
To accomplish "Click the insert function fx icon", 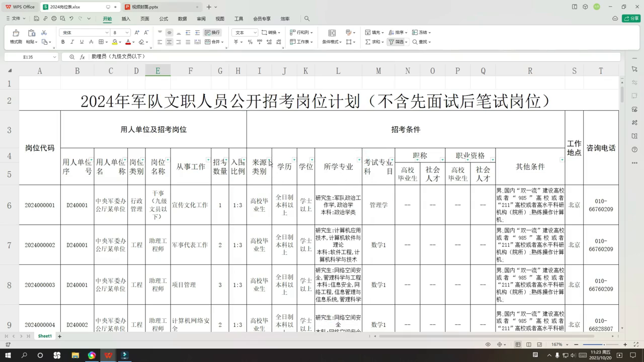I will pos(82,57).
